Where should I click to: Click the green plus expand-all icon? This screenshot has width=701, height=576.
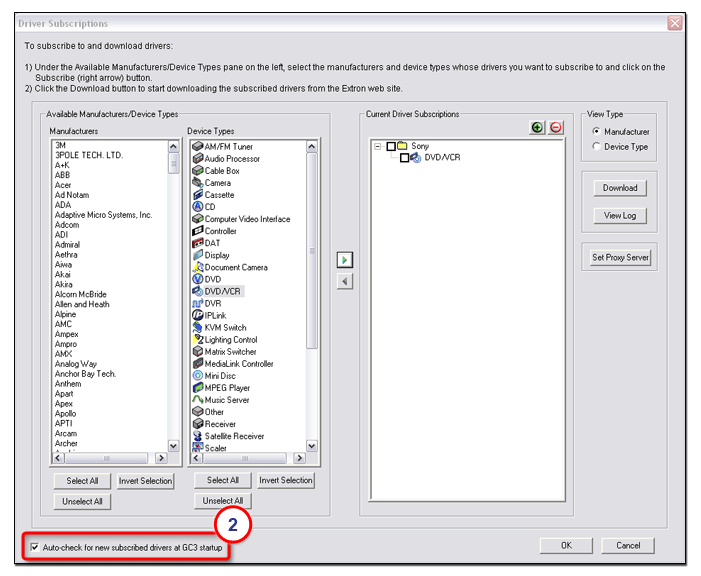pos(537,127)
